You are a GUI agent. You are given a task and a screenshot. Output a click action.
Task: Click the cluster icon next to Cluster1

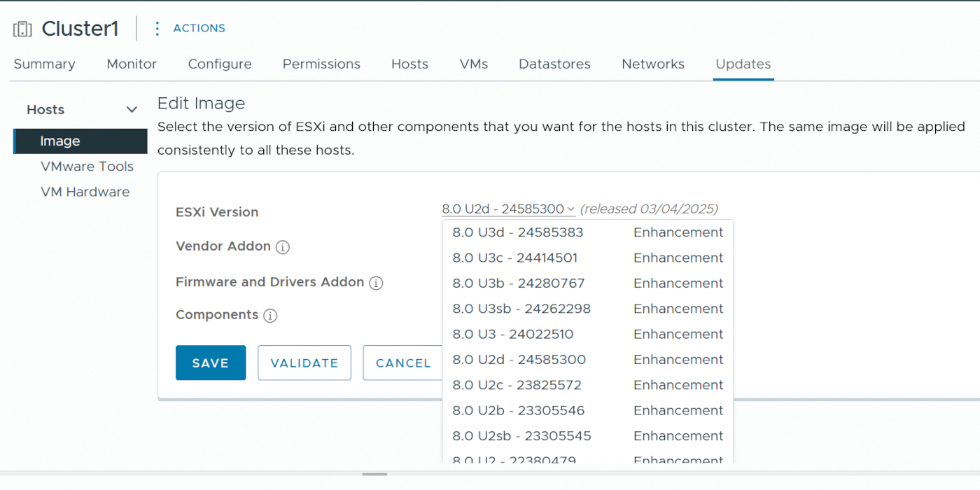pyautogui.click(x=22, y=28)
